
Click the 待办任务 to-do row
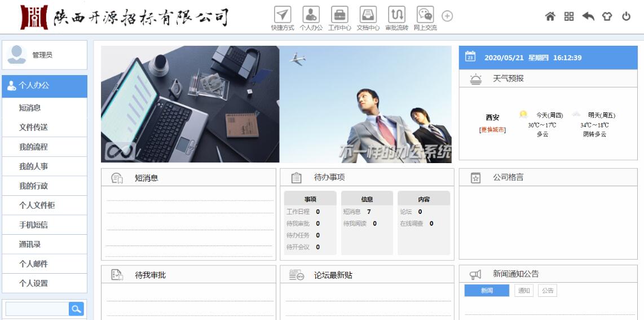[303, 235]
